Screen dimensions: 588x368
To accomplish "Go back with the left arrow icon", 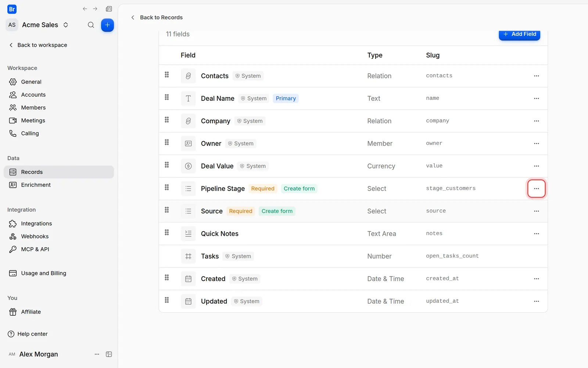I will 85,9.
